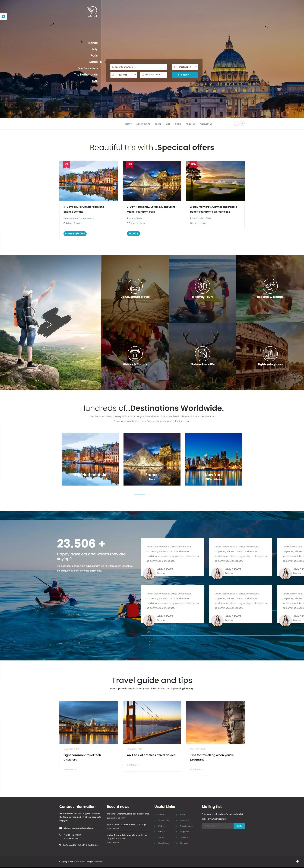This screenshot has width=304, height=868.
Task: Click the mailing list DONE button
Action: click(x=239, y=826)
